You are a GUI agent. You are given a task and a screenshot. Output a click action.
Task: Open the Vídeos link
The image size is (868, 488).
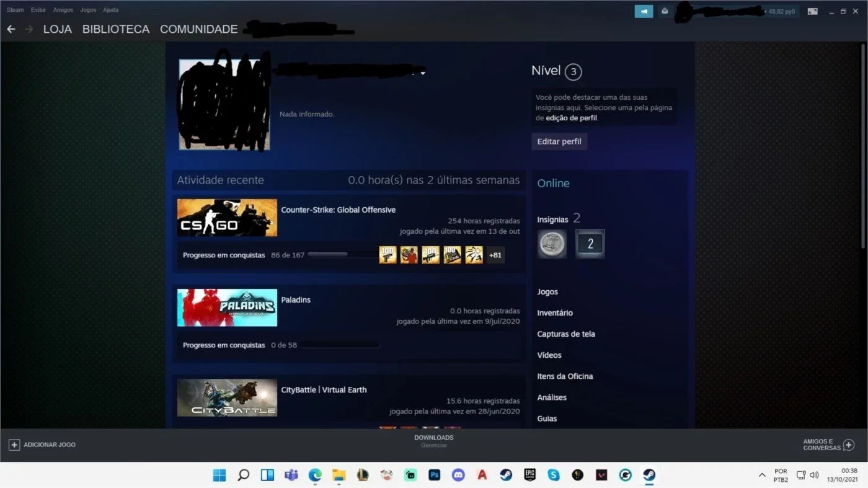click(x=549, y=355)
